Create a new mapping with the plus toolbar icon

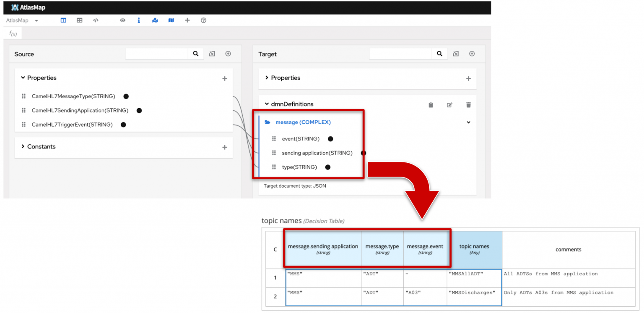click(187, 20)
